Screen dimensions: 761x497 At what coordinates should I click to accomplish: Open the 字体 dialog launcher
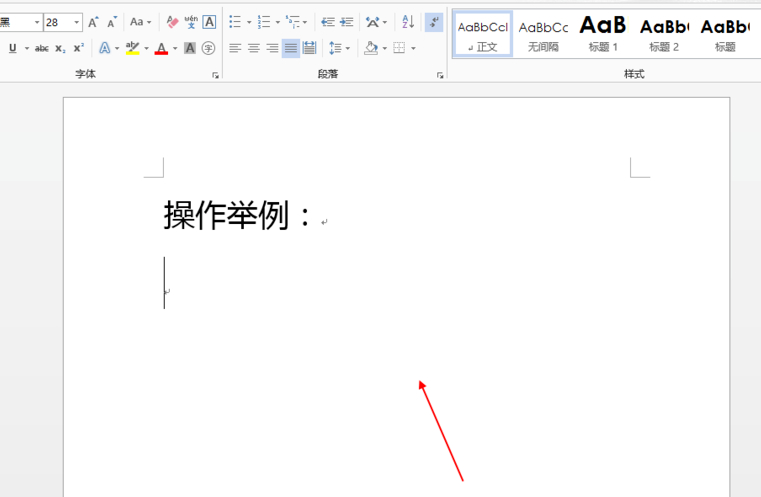pyautogui.click(x=215, y=75)
